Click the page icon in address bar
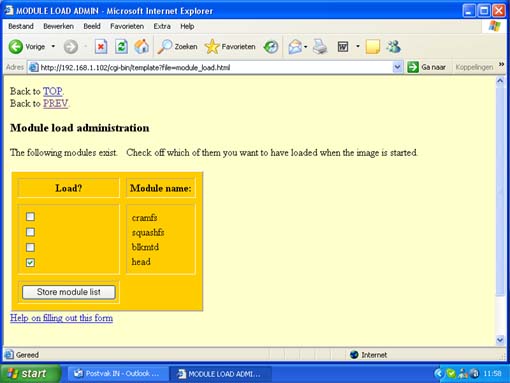This screenshot has height=383, width=510. pyautogui.click(x=33, y=68)
